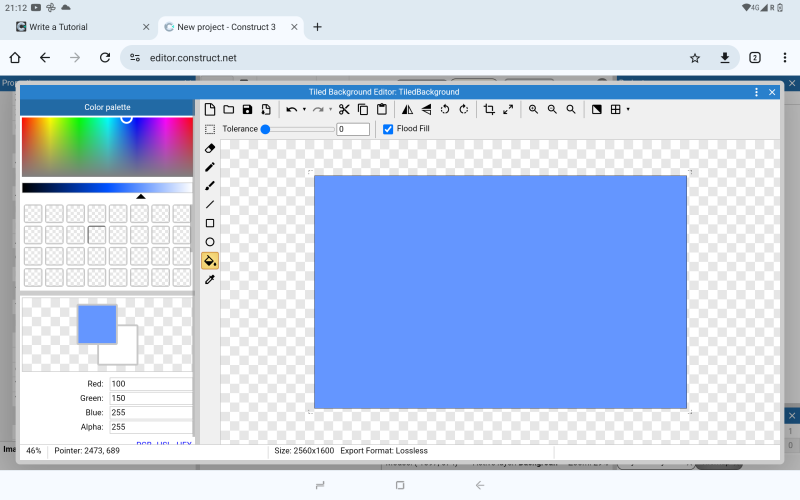Reset zoom with the plain magnifier
This screenshot has width=800, height=500.
tap(571, 109)
